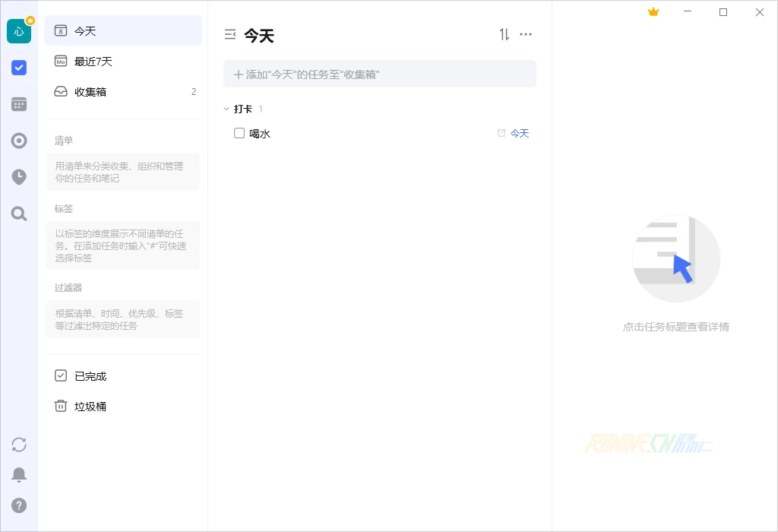Open the help question mark icon

coord(19,505)
